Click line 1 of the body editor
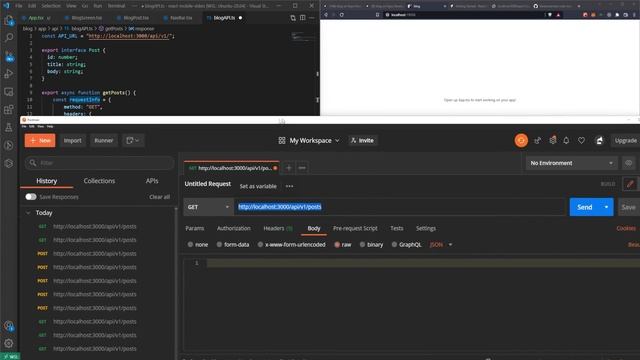This screenshot has height=360, width=640. pyautogui.click(x=423, y=263)
